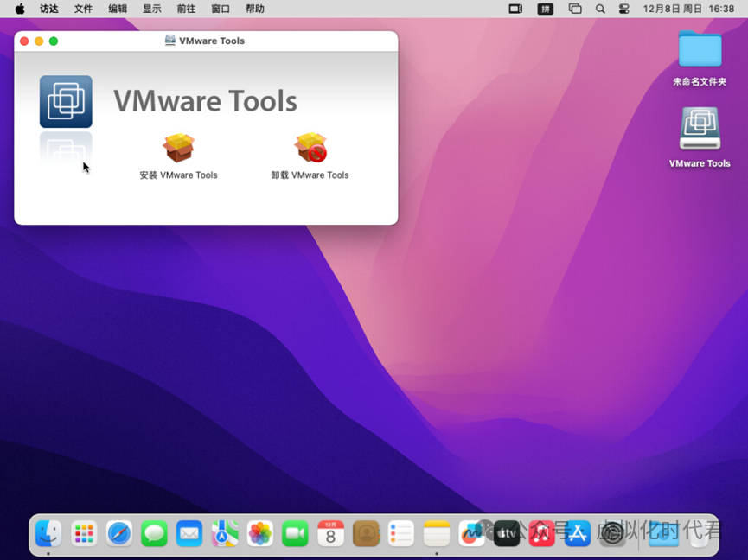Screen dimensions: 748x560
Task: Select the 未命名文件夹 folder on desktop
Action: point(700,49)
